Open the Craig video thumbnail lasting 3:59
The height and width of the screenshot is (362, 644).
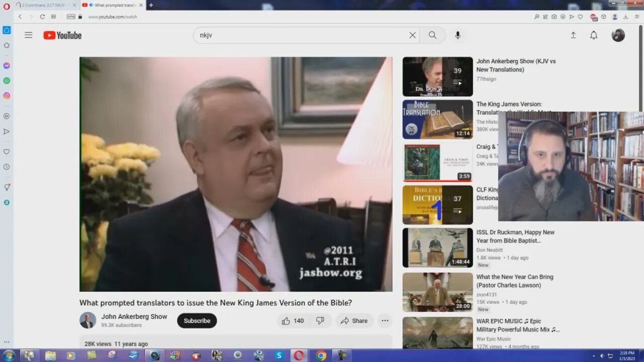point(438,162)
